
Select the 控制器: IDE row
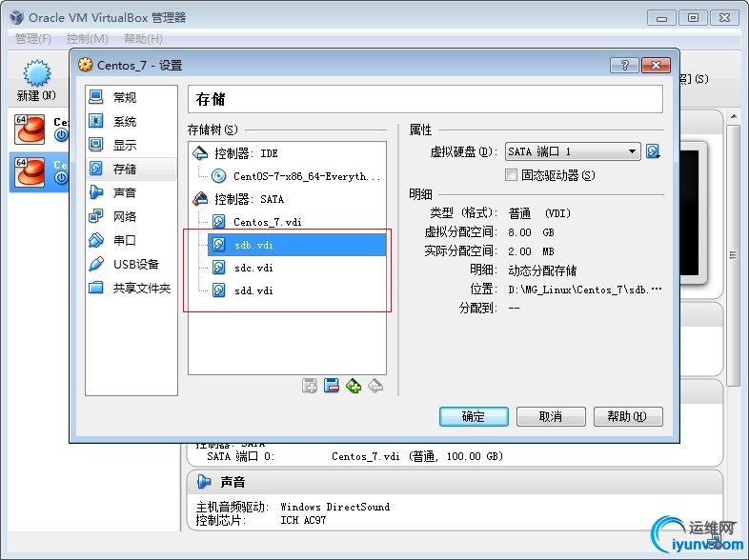[x=288, y=153]
